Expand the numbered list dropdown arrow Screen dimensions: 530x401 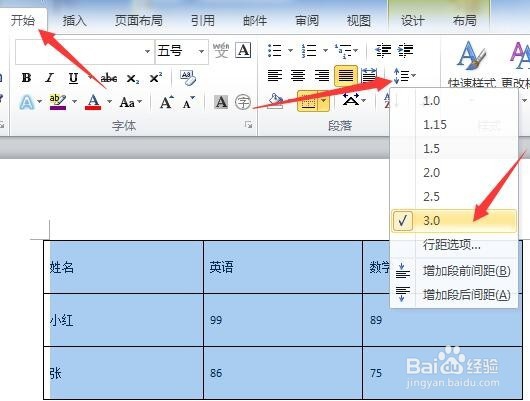pyautogui.click(x=325, y=51)
